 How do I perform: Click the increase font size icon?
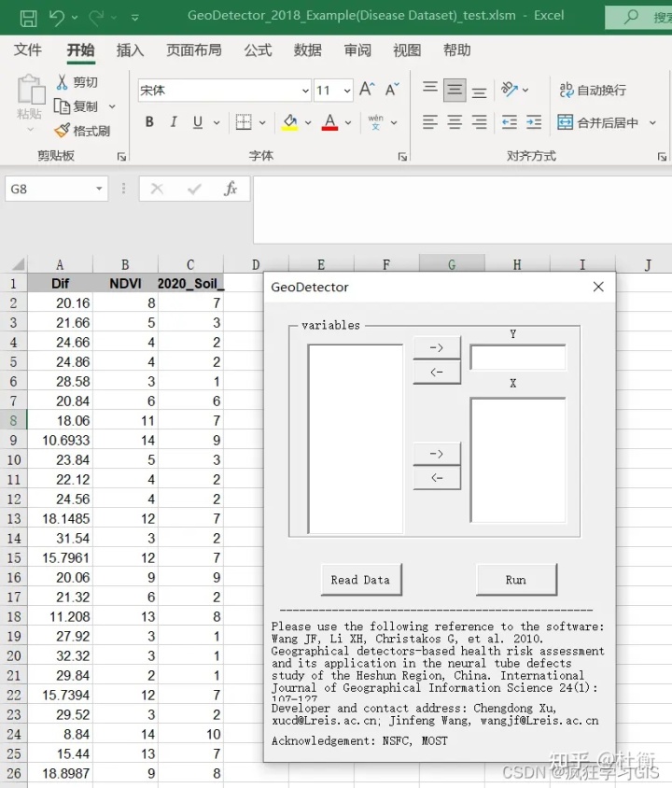[367, 90]
